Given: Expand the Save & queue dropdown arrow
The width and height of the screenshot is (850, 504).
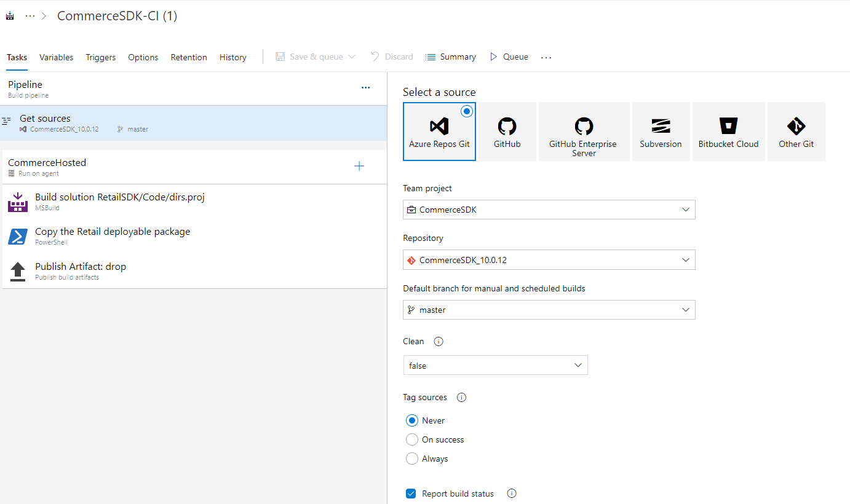Looking at the screenshot, I should tap(352, 57).
